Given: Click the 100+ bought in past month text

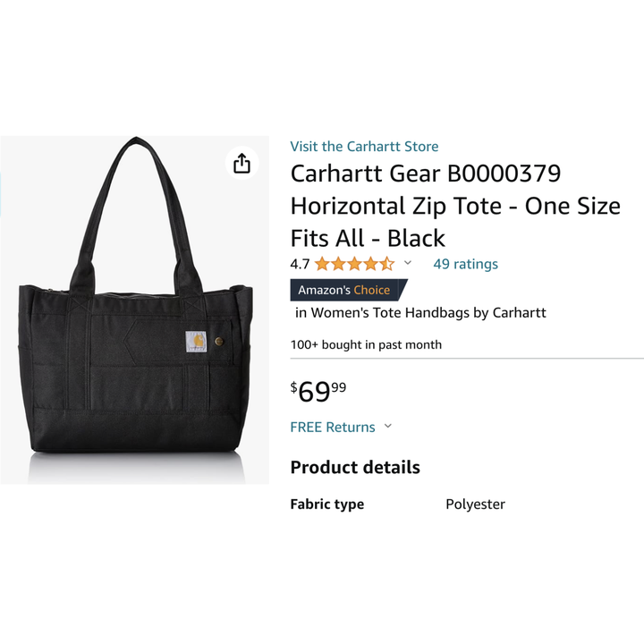Looking at the screenshot, I should coord(366,344).
